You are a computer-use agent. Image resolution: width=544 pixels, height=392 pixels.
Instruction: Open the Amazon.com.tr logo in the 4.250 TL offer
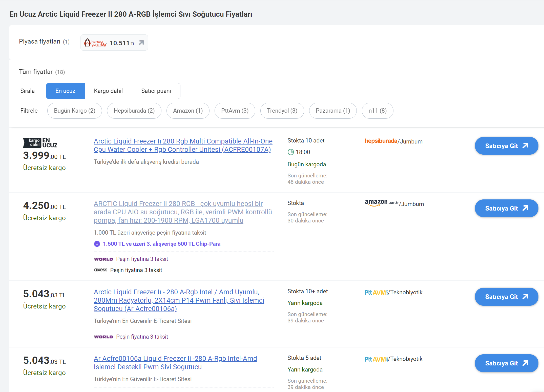(x=382, y=203)
